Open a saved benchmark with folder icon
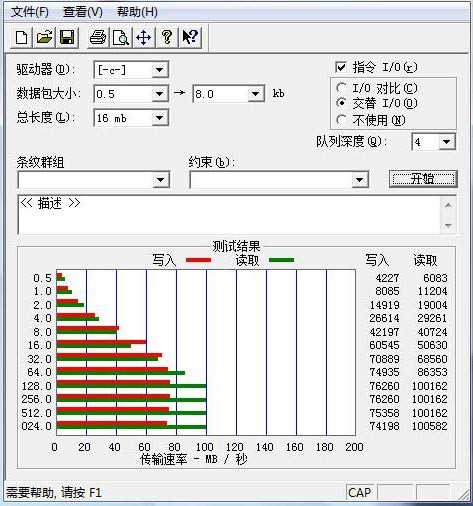 tap(44, 37)
